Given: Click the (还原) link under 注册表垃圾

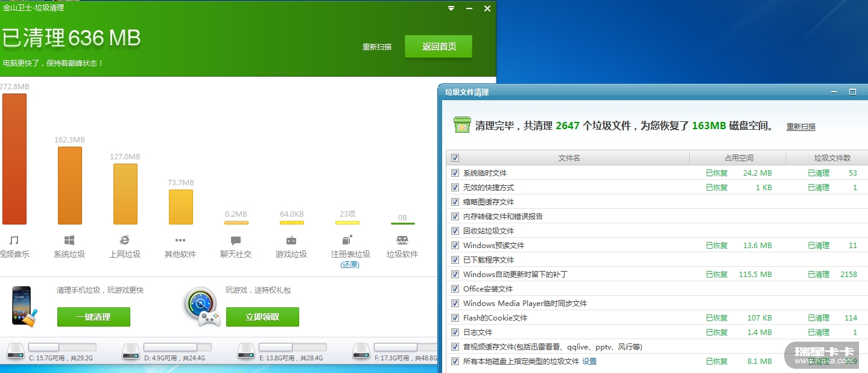Looking at the screenshot, I should click(350, 264).
